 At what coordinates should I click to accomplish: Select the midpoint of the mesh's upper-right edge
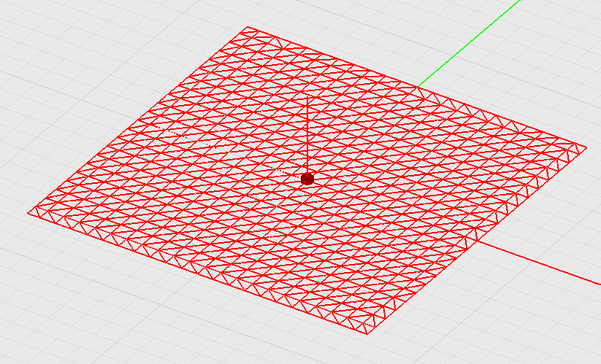(x=417, y=88)
